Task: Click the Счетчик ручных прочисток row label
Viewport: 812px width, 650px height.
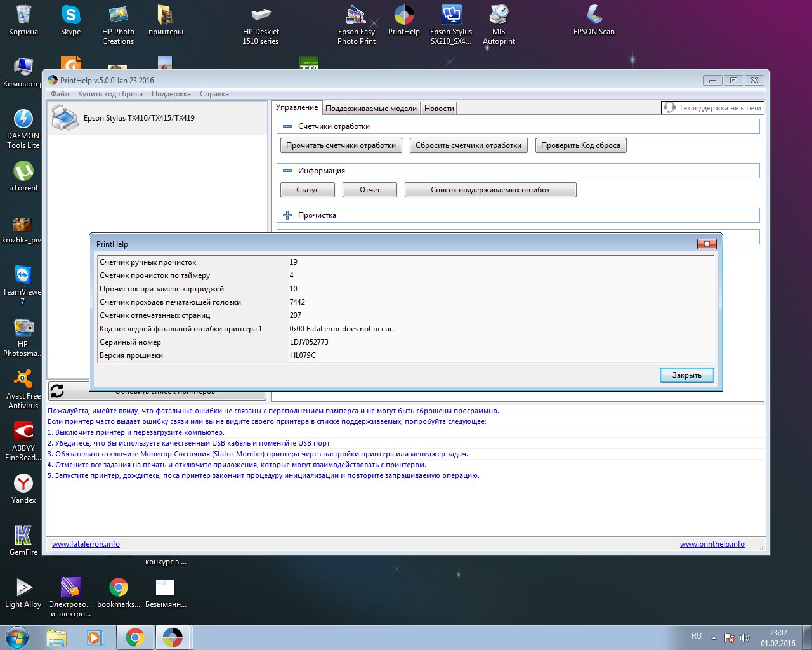Action: (148, 262)
